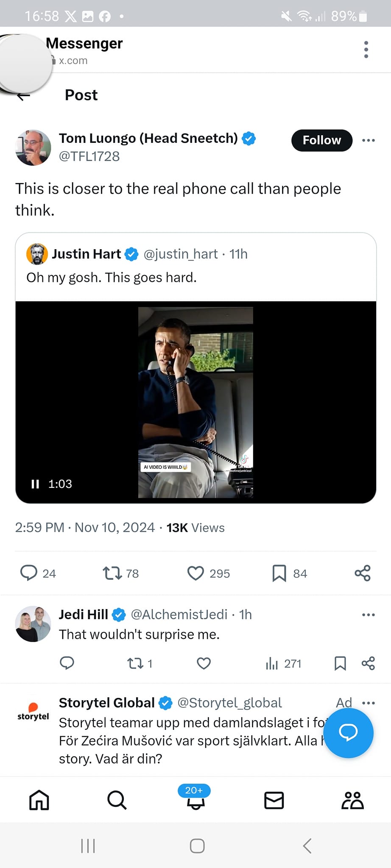Open Direct Messages envelope tab
This screenshot has height=868, width=391.
point(274,800)
